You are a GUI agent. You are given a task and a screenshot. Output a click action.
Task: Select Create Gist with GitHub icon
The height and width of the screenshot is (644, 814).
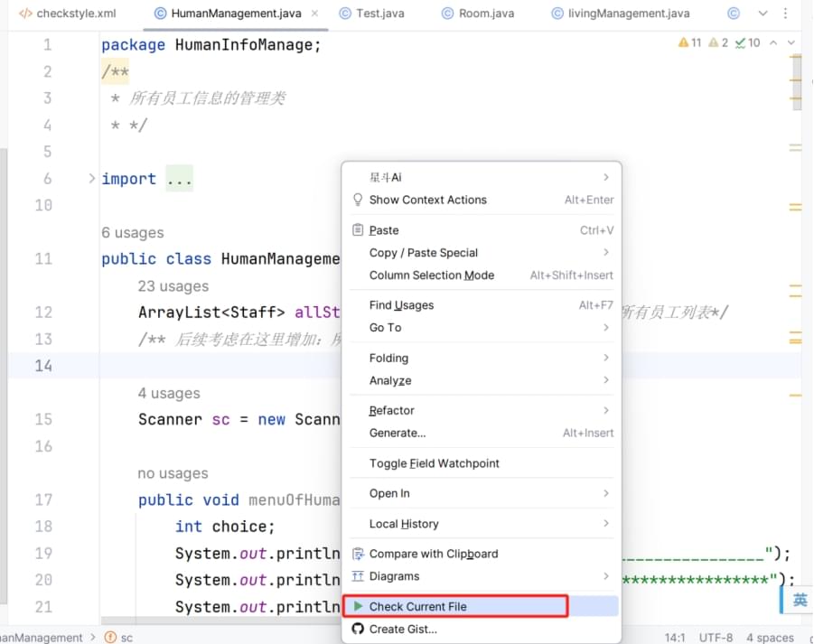click(x=403, y=629)
